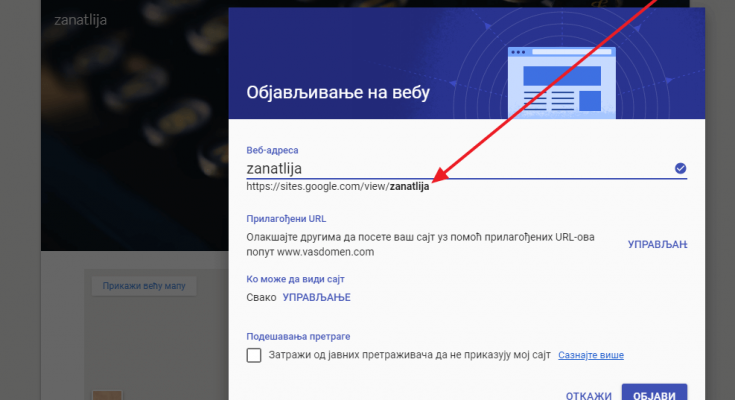The width and height of the screenshot is (735, 400).
Task: Click the blue checkmark availability icon
Action: 680,168
